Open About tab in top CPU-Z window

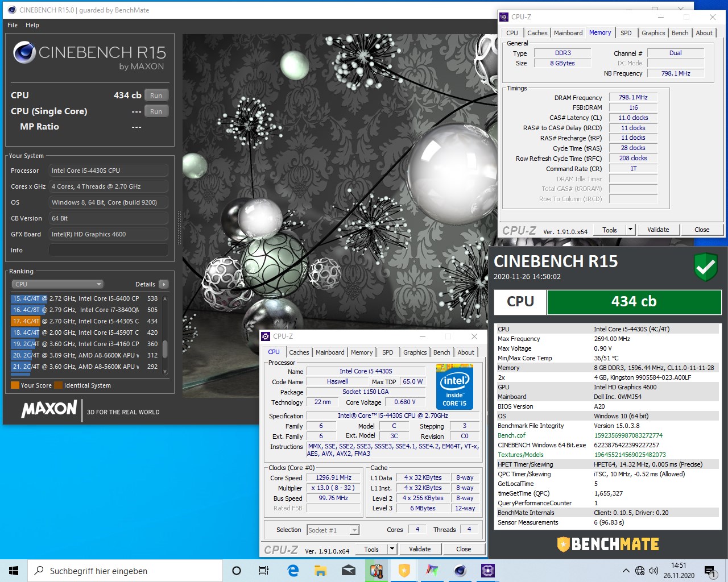704,33
